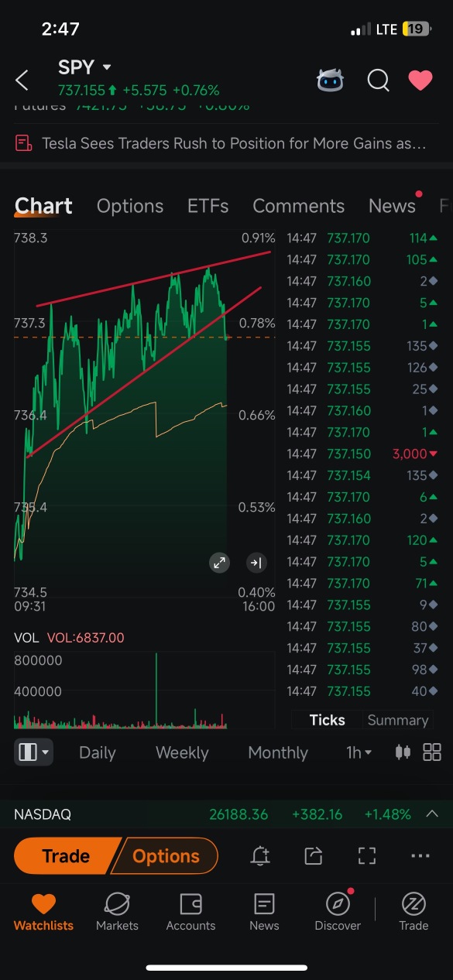Viewport: 453px width, 980px height.
Task: Tap the tick row with volume 71
Action: click(x=362, y=583)
